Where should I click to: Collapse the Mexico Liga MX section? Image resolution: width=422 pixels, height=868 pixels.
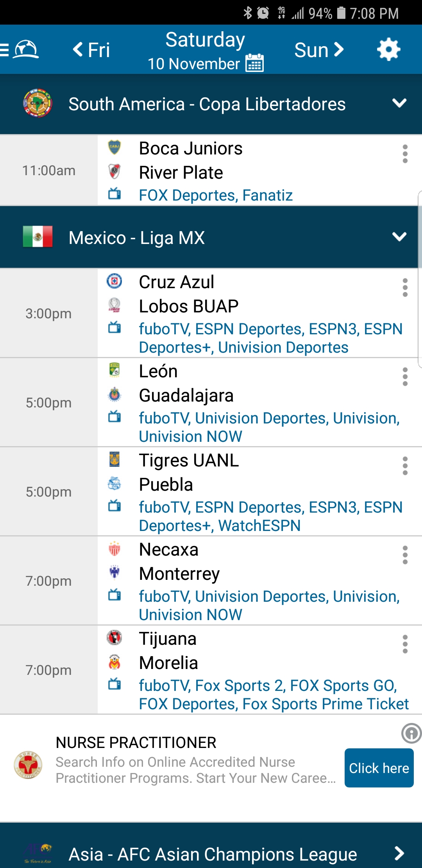[x=399, y=237]
